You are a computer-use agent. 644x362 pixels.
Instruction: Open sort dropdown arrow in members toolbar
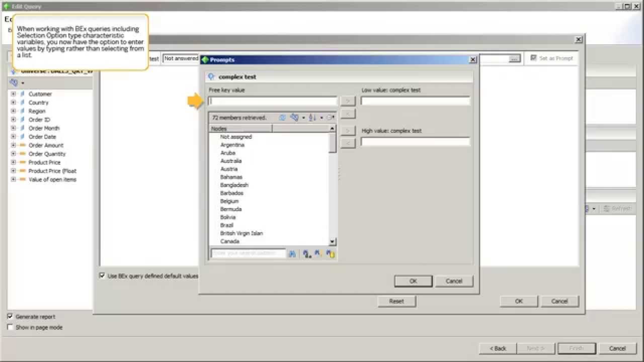(321, 118)
